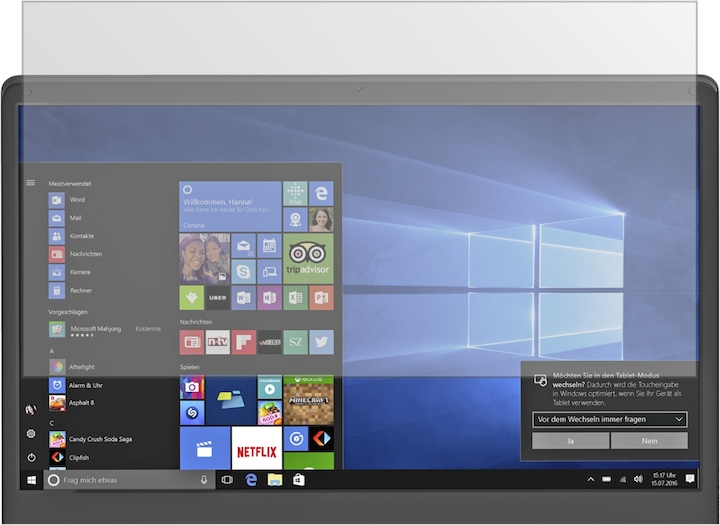The height and width of the screenshot is (525, 720).
Task: Click the Cortana microphone icon
Action: tap(204, 480)
